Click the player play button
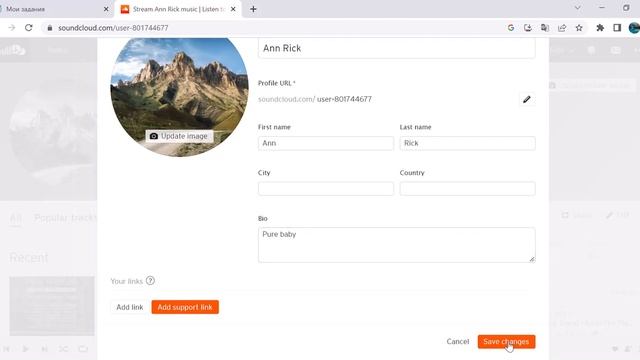 point(25,349)
